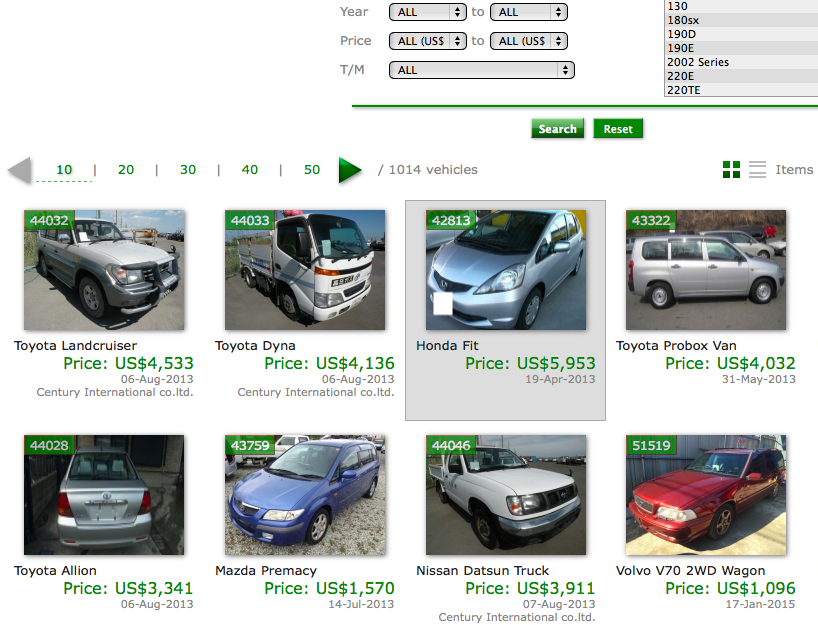
Task: Show 30 items per page
Action: (188, 170)
